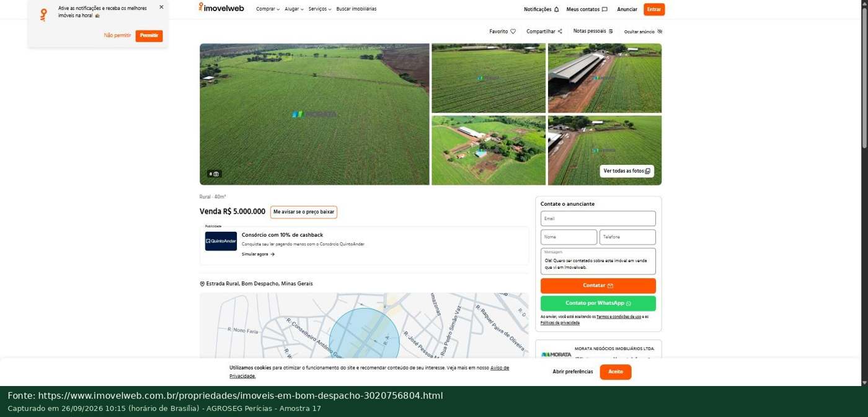
Task: Go to the Anunciar page
Action: tap(627, 9)
